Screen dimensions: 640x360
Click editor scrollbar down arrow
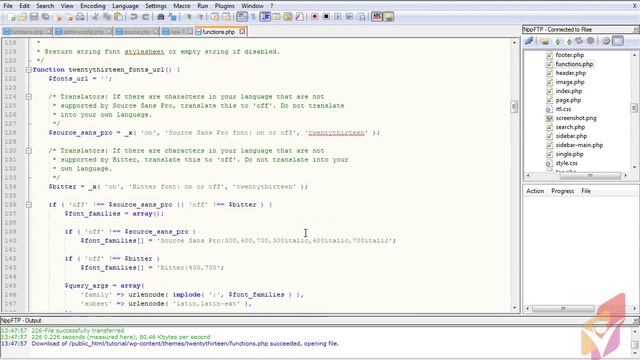point(514,308)
